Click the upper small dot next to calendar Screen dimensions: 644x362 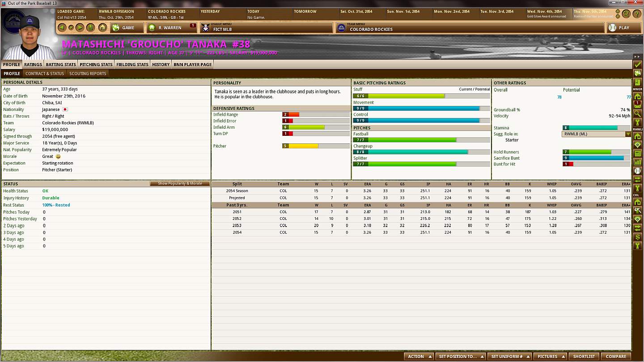pyautogui.click(x=618, y=12)
